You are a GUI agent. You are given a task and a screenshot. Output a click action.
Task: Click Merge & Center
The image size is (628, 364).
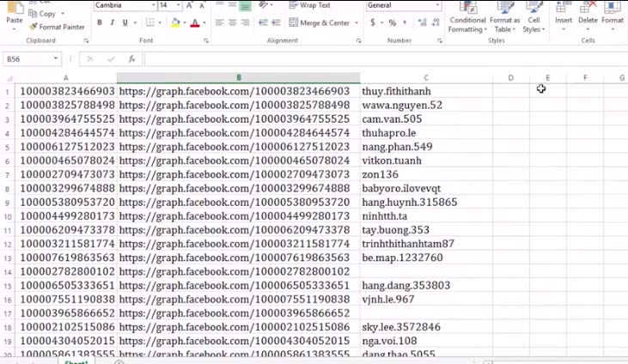coord(320,23)
